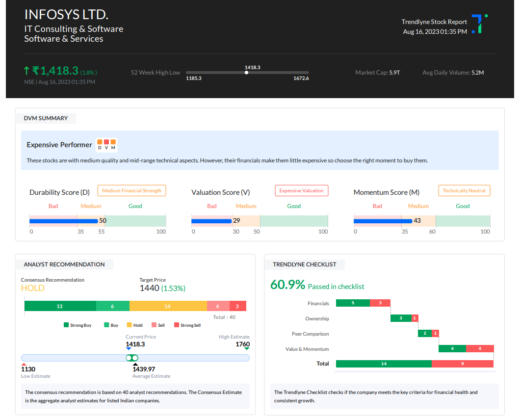Click the Sell legend color square

click(154, 325)
